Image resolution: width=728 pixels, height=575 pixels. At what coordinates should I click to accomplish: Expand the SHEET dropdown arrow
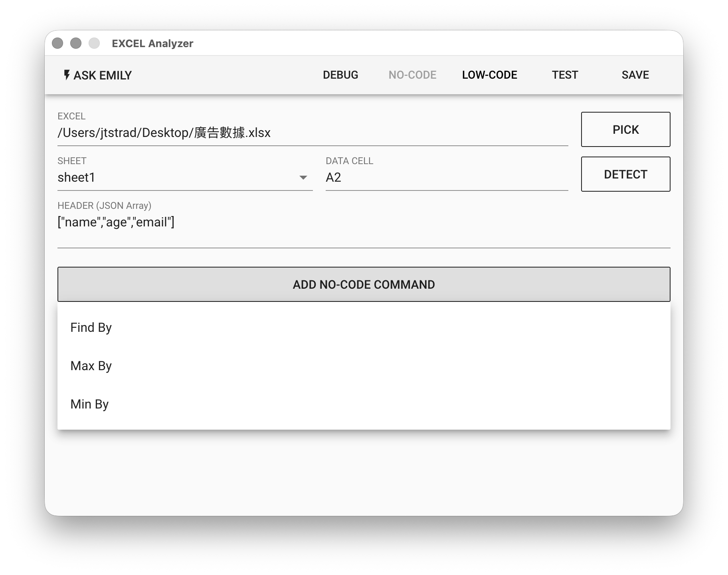(x=303, y=178)
